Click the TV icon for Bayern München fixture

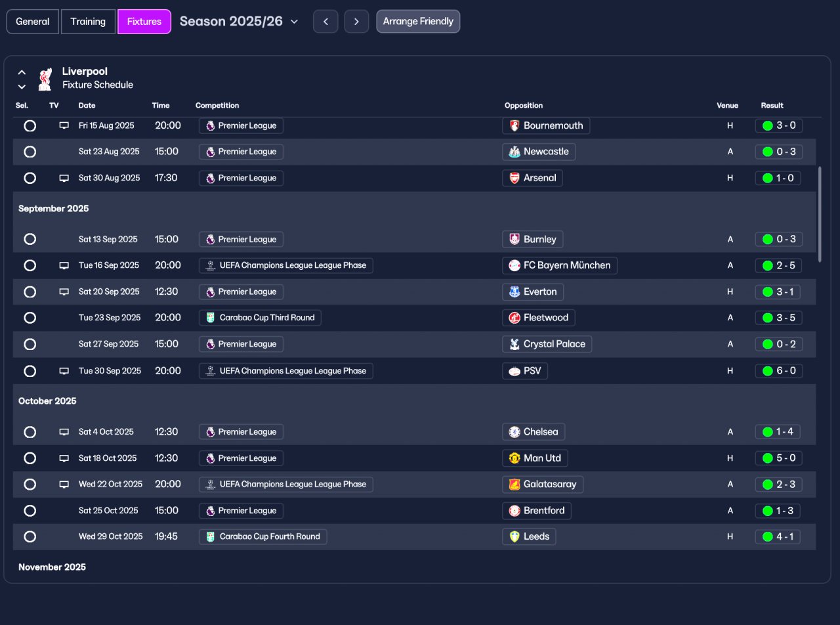64,265
